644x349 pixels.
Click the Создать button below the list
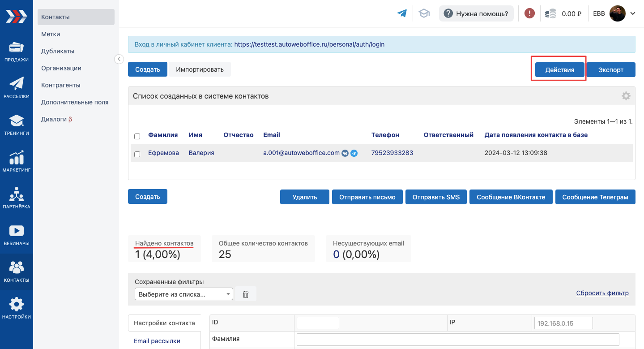(x=148, y=197)
